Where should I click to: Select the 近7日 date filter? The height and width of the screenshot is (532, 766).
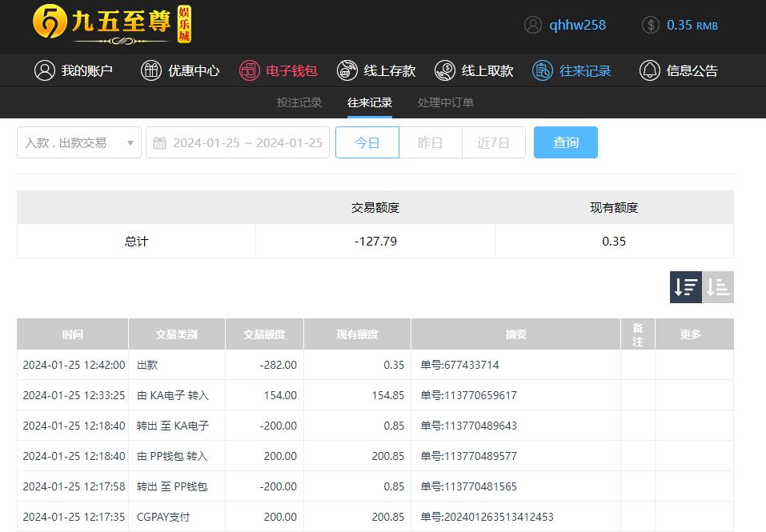click(x=493, y=142)
